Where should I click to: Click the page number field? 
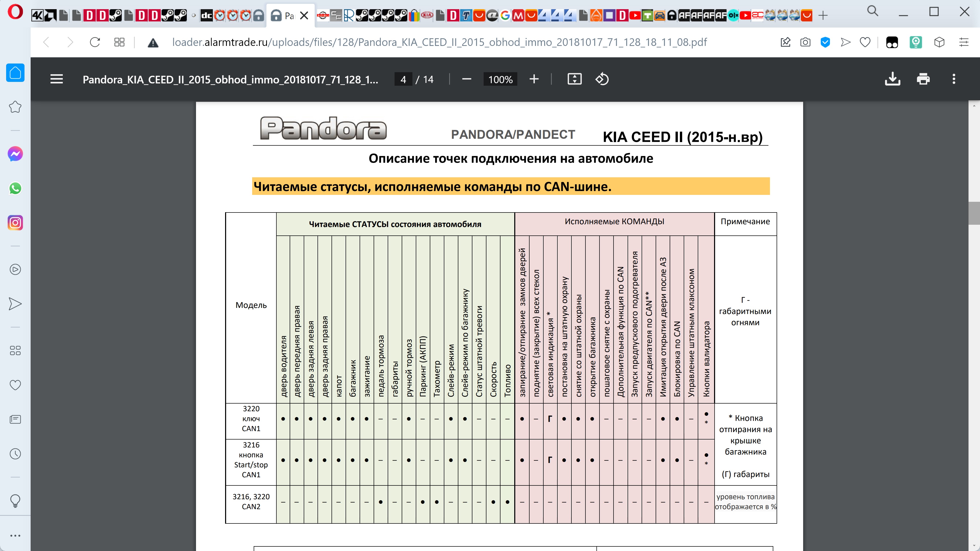pyautogui.click(x=403, y=79)
